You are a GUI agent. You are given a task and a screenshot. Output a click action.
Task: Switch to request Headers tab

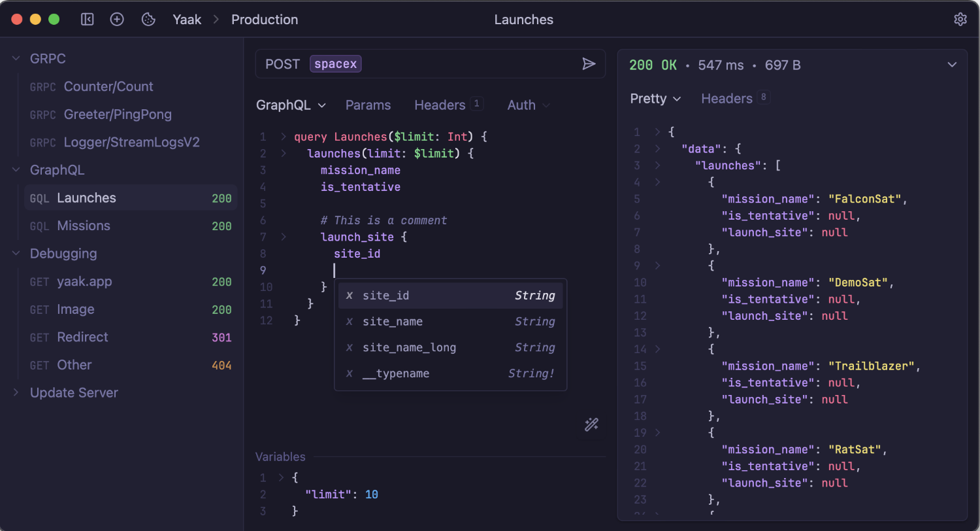(448, 105)
